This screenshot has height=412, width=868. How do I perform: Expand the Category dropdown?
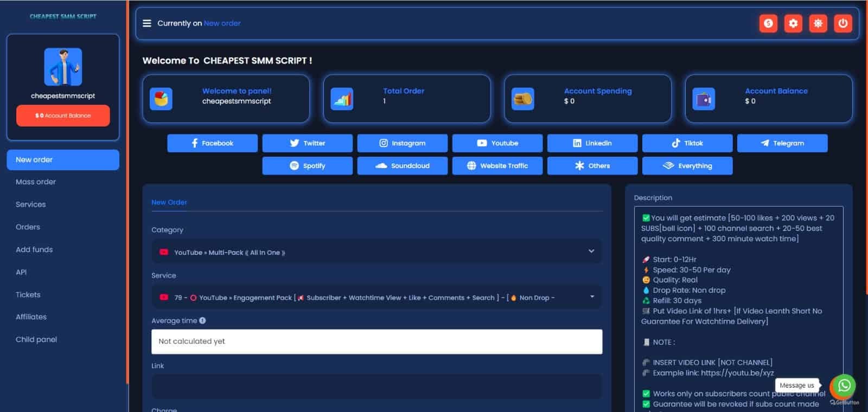(376, 252)
